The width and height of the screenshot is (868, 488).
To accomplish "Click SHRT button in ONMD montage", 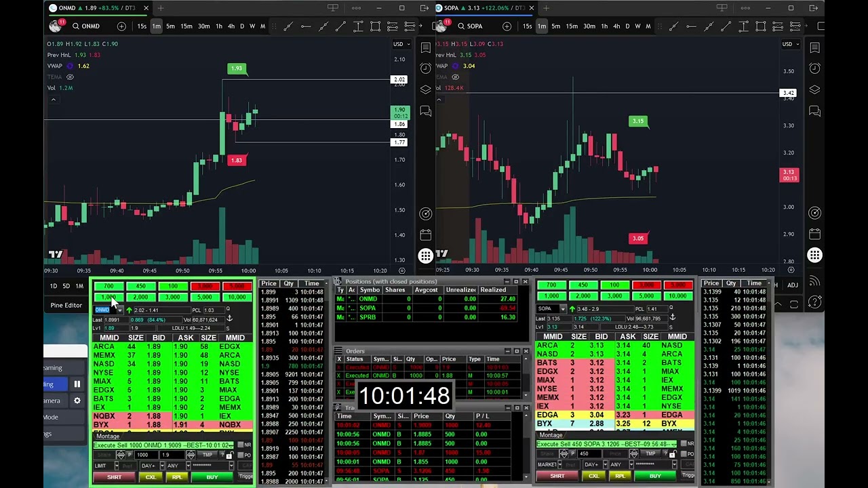I will click(114, 478).
